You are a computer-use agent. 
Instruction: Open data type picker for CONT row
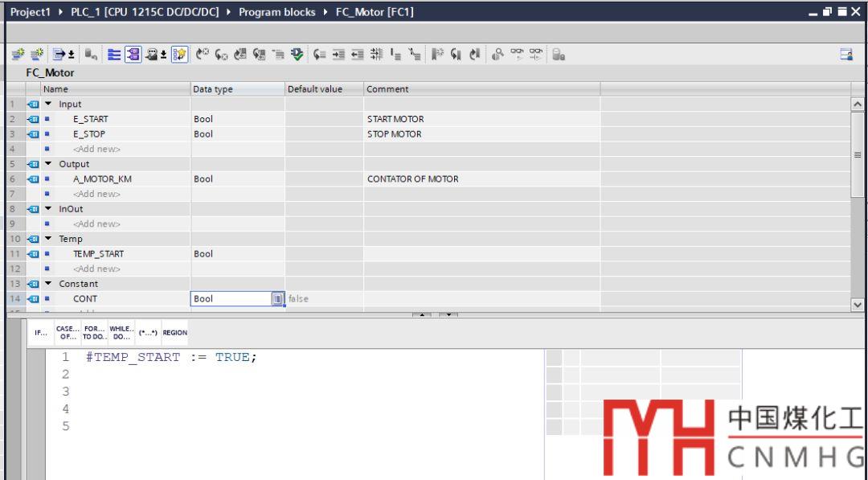click(276, 298)
